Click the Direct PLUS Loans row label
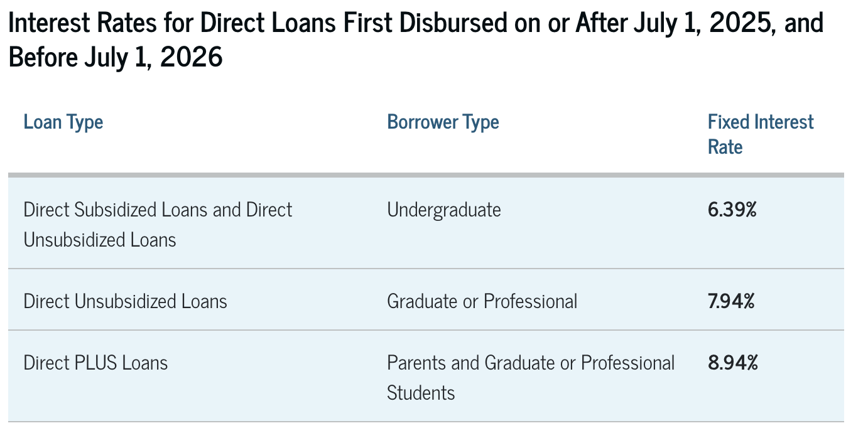Viewport: 868px width, 438px height. coord(95,363)
